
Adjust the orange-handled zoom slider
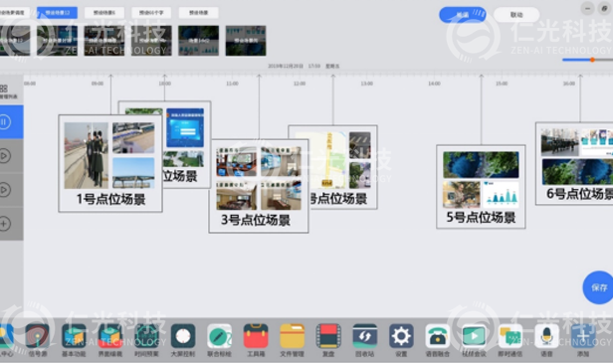click(592, 60)
